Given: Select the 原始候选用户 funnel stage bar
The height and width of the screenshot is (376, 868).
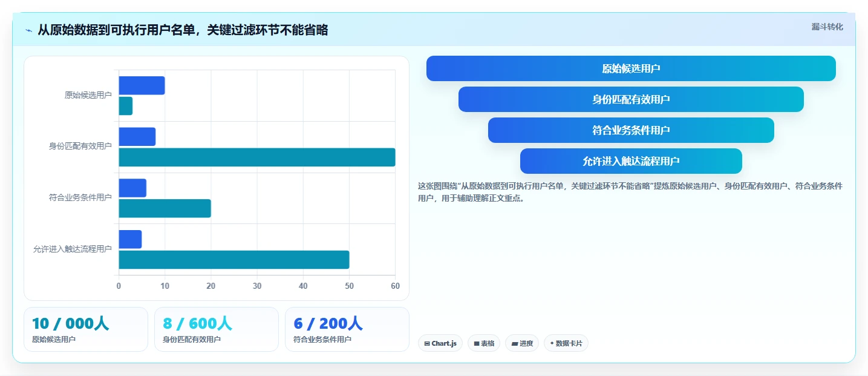Looking at the screenshot, I should point(631,68).
